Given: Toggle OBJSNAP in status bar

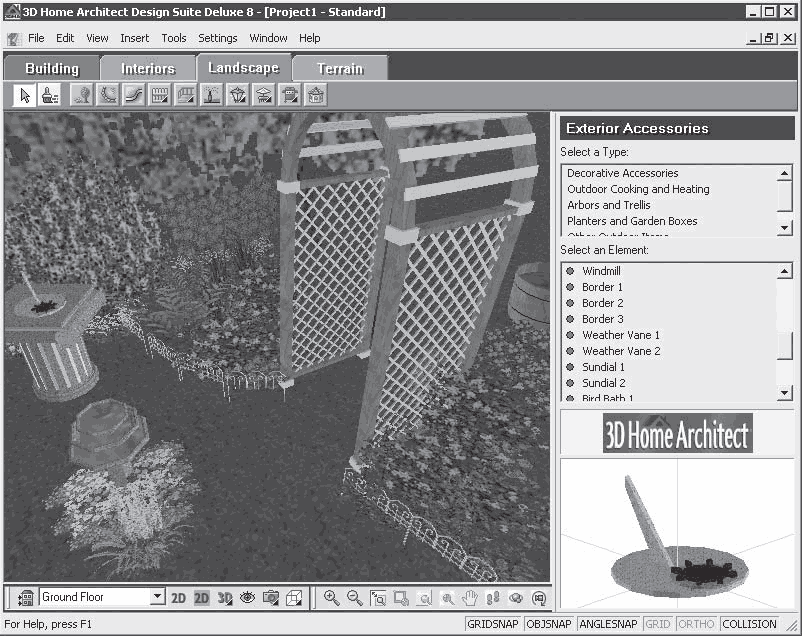Looking at the screenshot, I should tap(549, 624).
